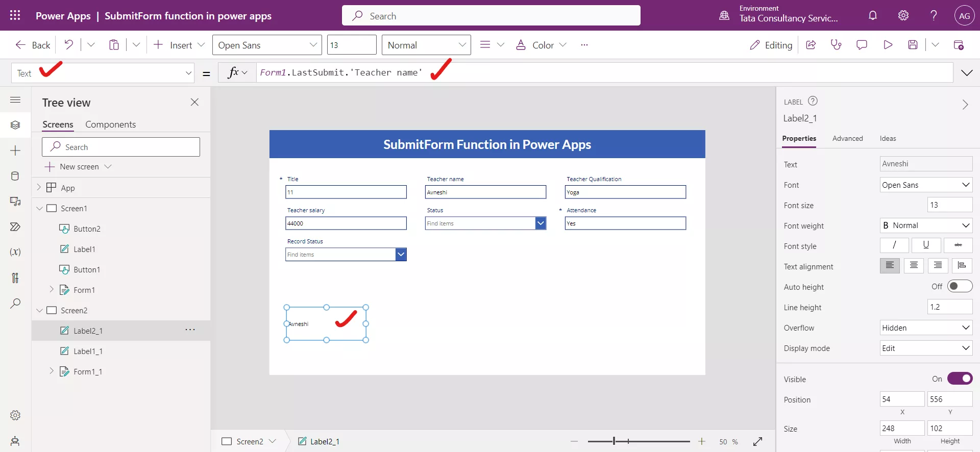The height and width of the screenshot is (452, 980).
Task: Set text alignment to right
Action: point(938,266)
